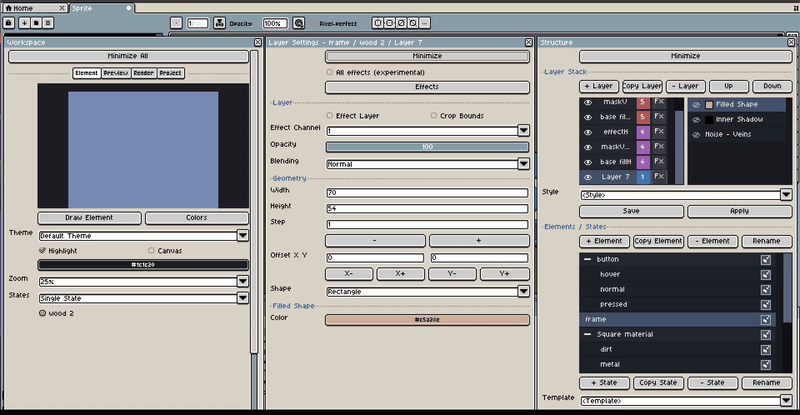This screenshot has height=415, width=800.
Task: Click the Copy Layer button
Action: tap(642, 86)
